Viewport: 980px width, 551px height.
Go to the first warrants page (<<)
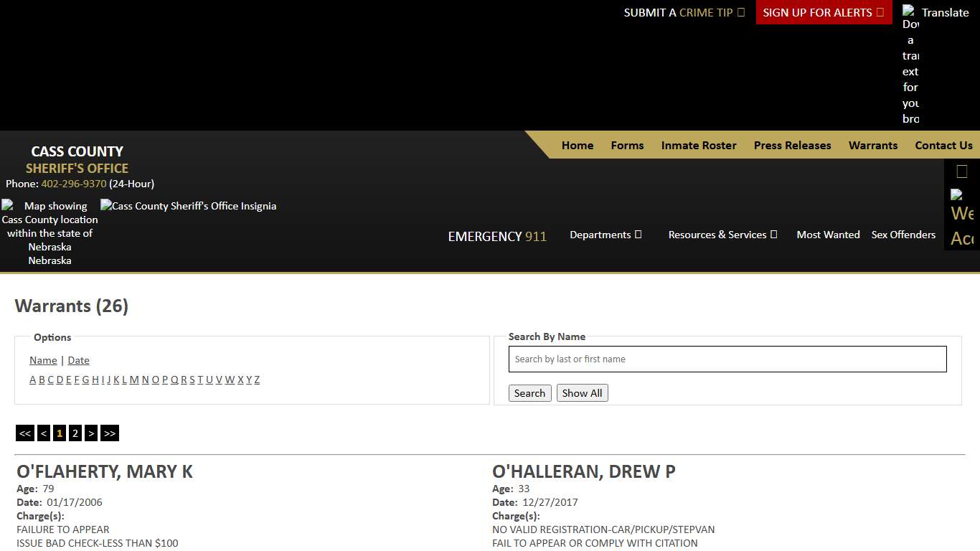tap(25, 433)
